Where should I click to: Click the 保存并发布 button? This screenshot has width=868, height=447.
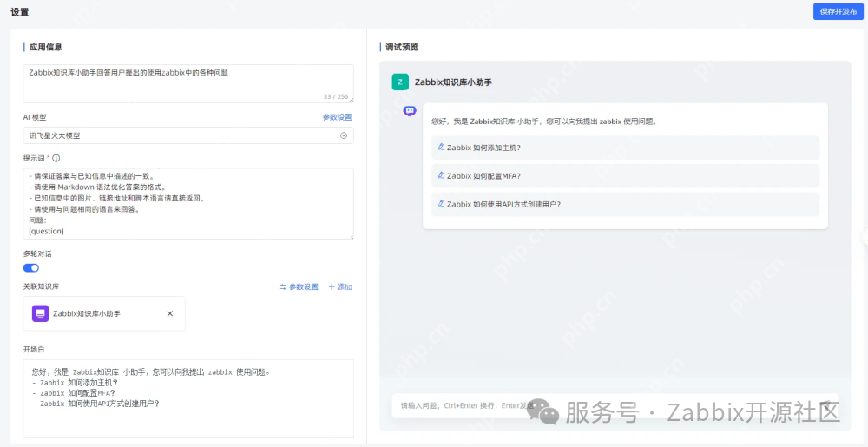pyautogui.click(x=838, y=11)
